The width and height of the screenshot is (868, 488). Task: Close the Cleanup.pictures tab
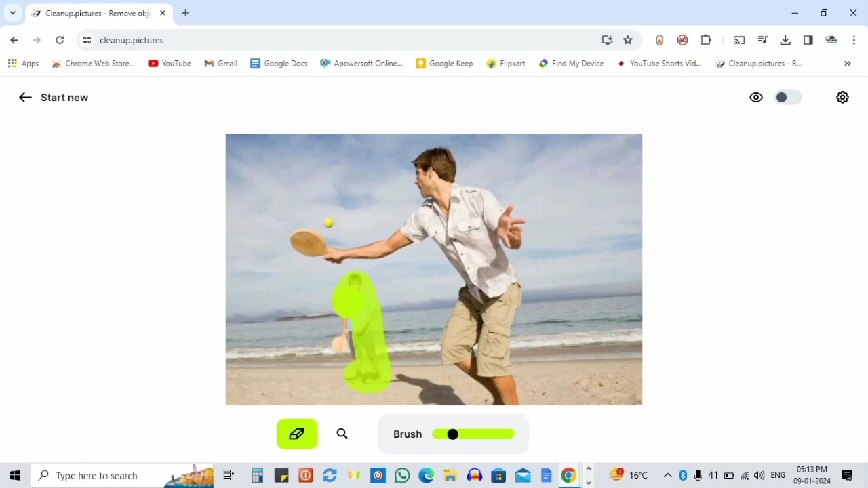coord(163,13)
